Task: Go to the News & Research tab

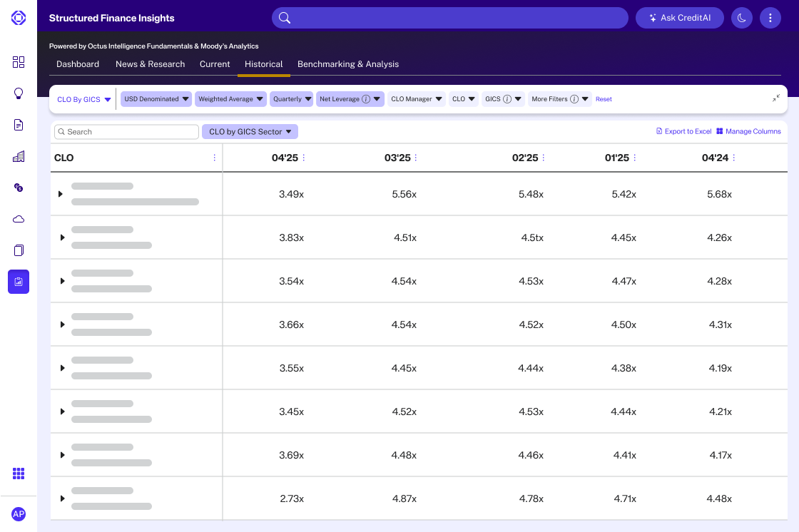Action: 150,64
